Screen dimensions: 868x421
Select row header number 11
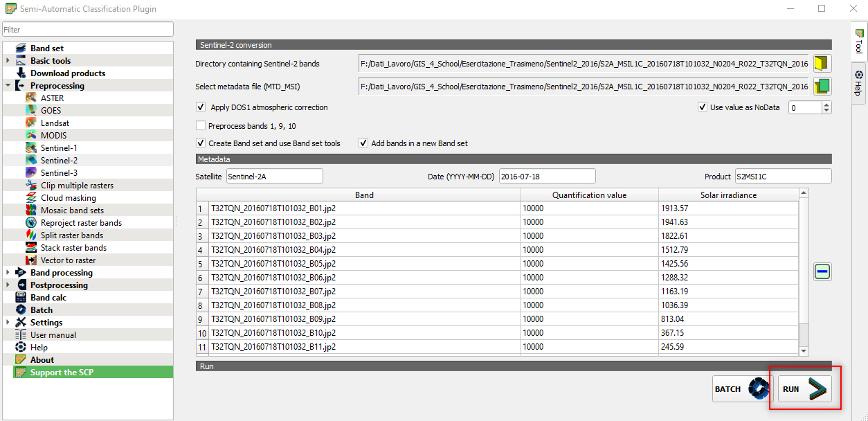coord(202,347)
